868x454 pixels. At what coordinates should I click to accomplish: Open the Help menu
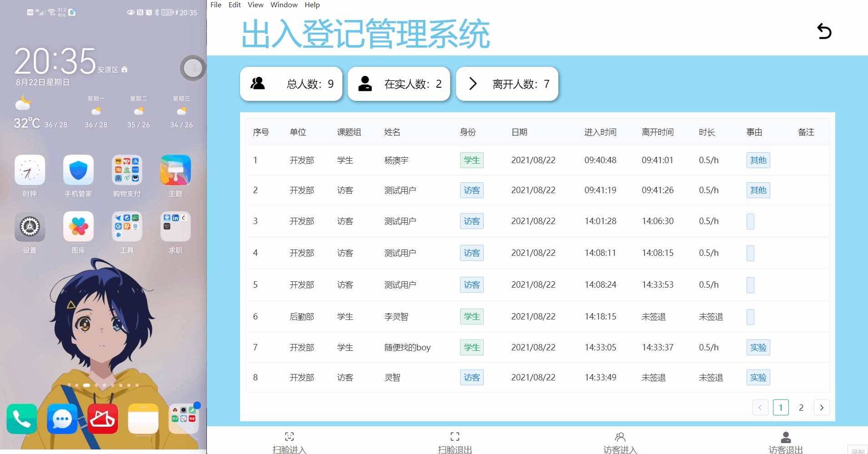click(312, 5)
